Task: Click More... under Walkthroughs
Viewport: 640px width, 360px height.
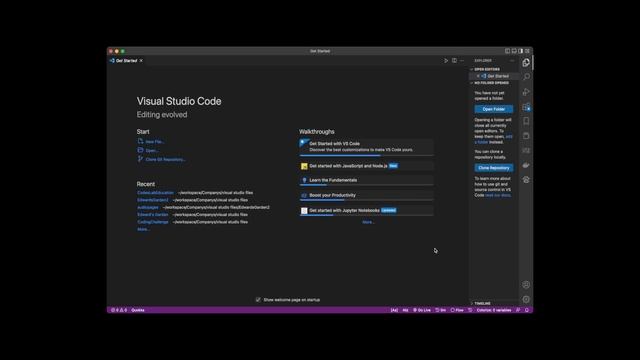Action: click(x=368, y=222)
